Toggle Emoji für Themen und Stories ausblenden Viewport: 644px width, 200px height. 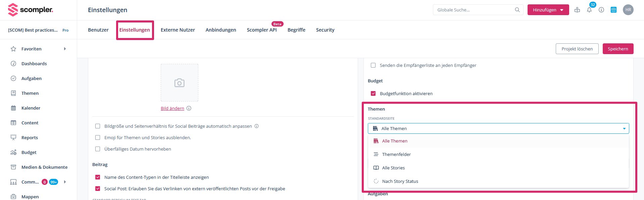point(98,137)
